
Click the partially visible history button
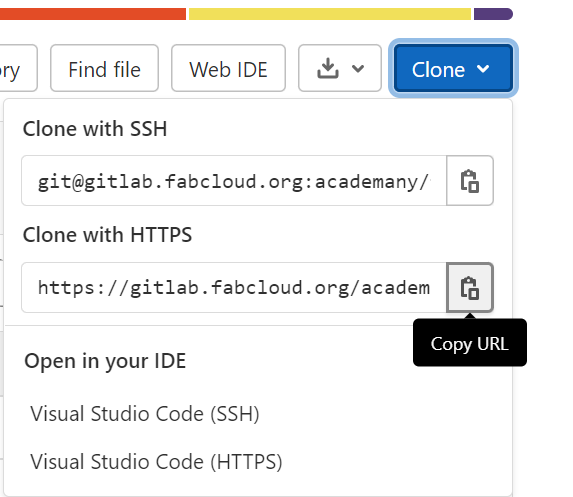click(18, 68)
